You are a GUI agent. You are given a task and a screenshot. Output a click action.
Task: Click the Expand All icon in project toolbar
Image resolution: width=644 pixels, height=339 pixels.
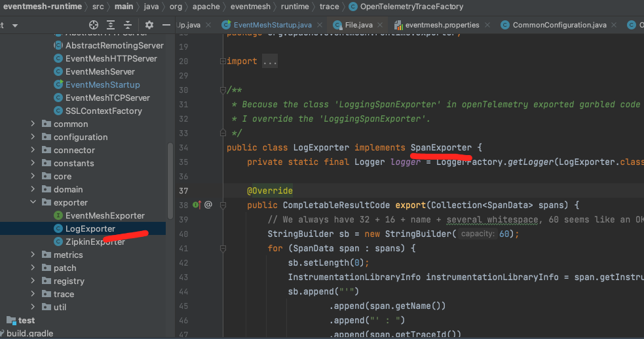coord(111,25)
